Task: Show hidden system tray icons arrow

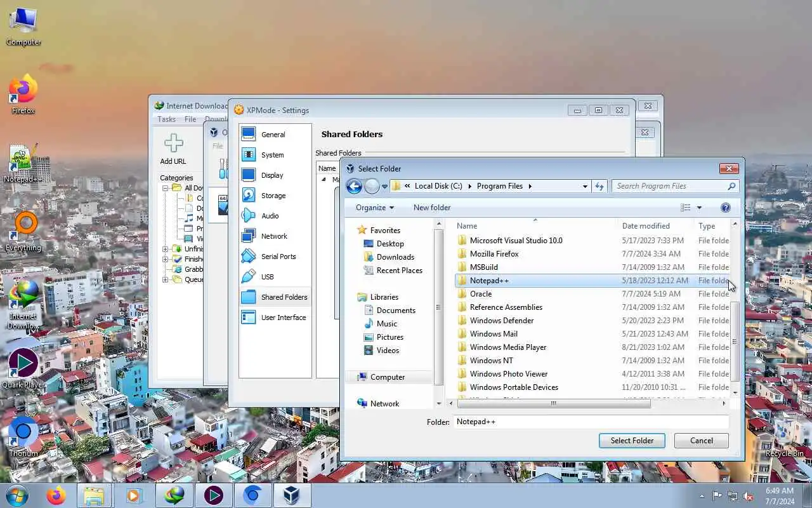Action: (702, 496)
